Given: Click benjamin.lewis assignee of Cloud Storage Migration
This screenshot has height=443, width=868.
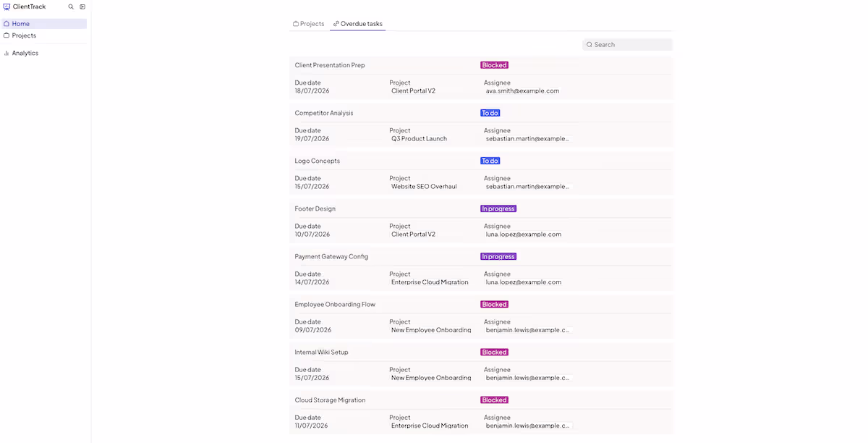Looking at the screenshot, I should (x=528, y=426).
